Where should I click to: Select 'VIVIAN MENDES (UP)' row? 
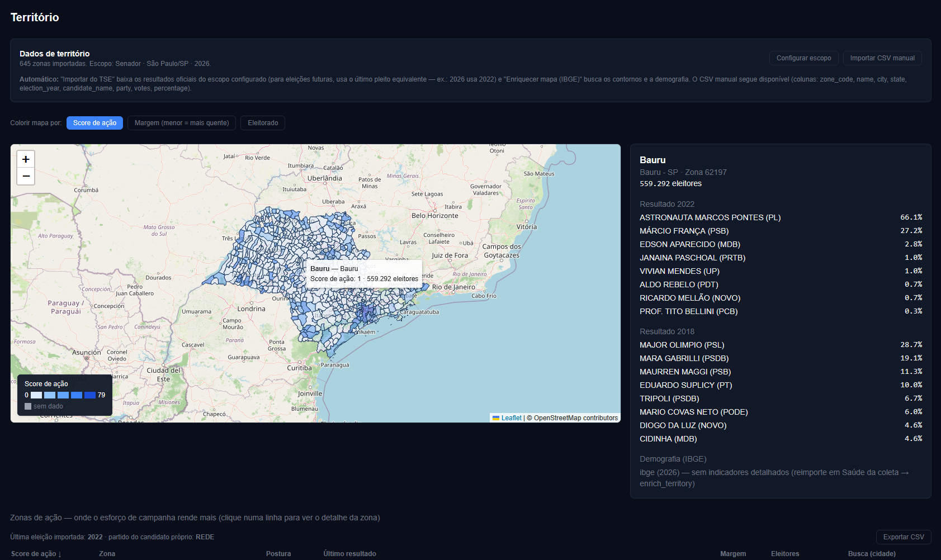tap(781, 271)
